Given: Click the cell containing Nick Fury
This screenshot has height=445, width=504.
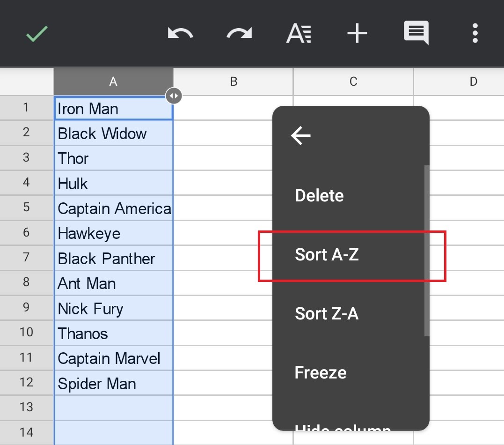Looking at the screenshot, I should point(114,308).
